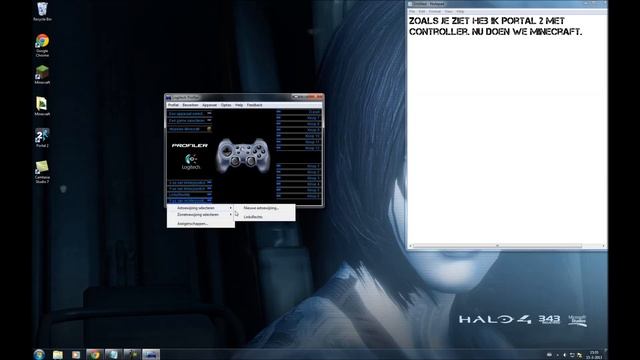Viewport: 640px width, 360px height.
Task: Expand the 'Asbeweging selecteren' submenu entry
Action: 201,208
